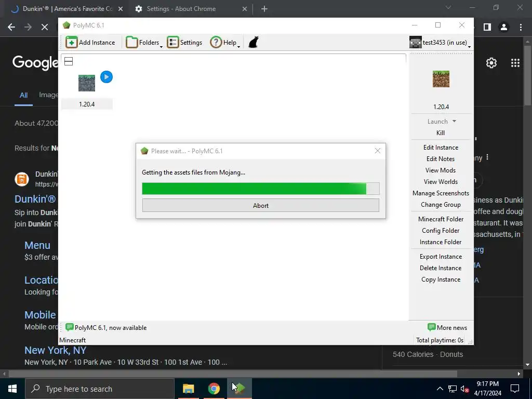Open Edit Notes
The height and width of the screenshot is (399, 532).
click(441, 159)
